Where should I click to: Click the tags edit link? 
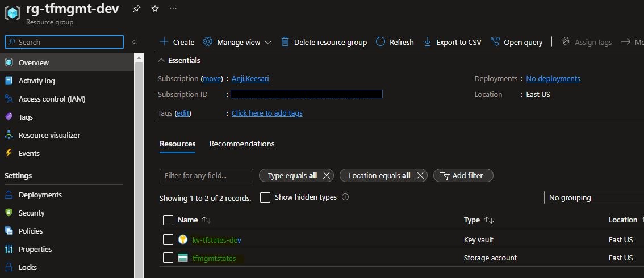coord(183,113)
